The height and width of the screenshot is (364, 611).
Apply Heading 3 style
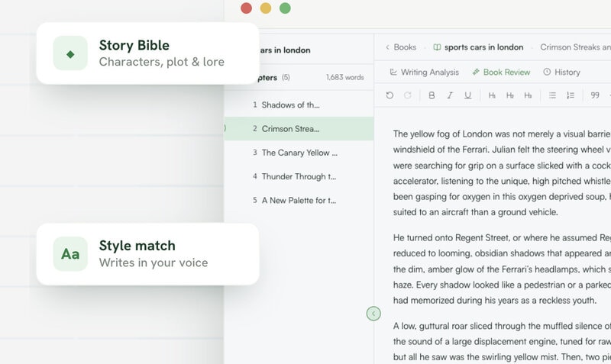click(528, 95)
